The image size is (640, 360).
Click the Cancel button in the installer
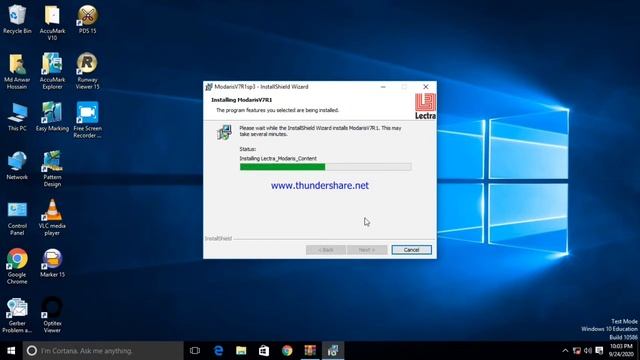(411, 250)
